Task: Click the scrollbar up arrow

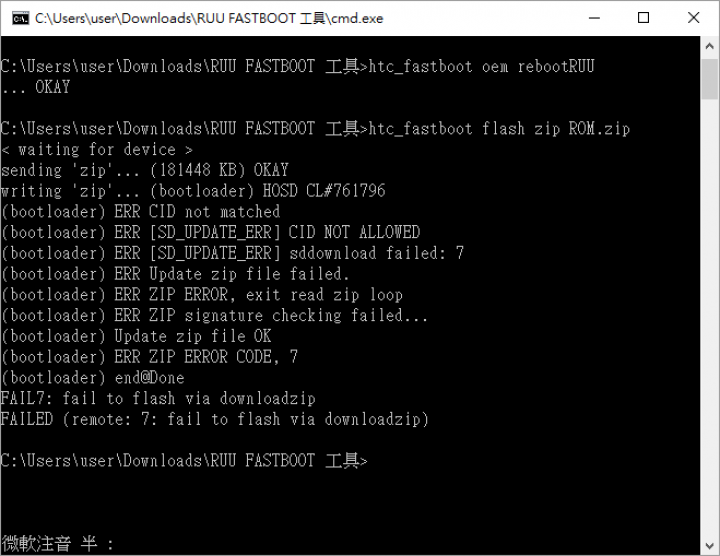Action: pyautogui.click(x=709, y=46)
